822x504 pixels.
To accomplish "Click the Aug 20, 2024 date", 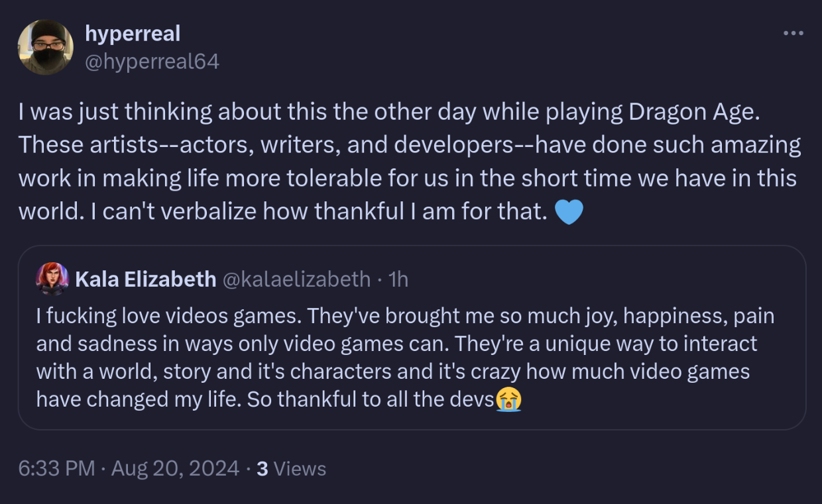I will pyautogui.click(x=175, y=469).
